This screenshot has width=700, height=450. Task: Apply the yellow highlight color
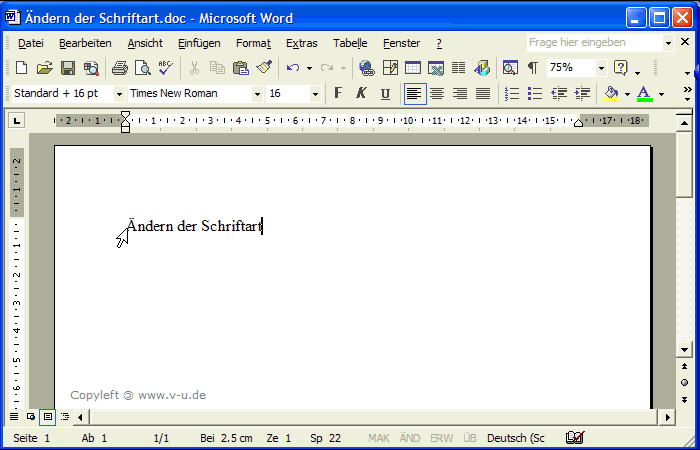tap(611, 94)
